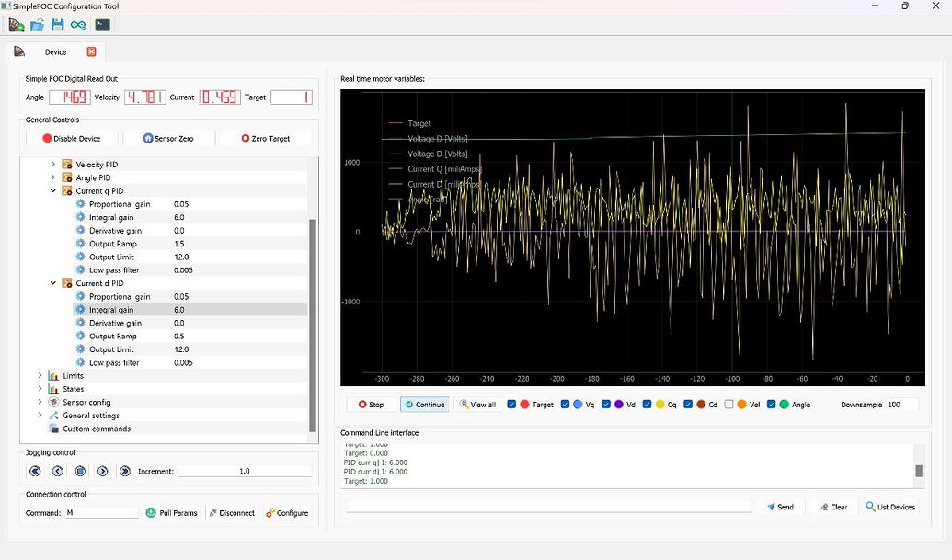Click the Command input field showing M
The height and width of the screenshot is (560, 952).
click(x=104, y=512)
